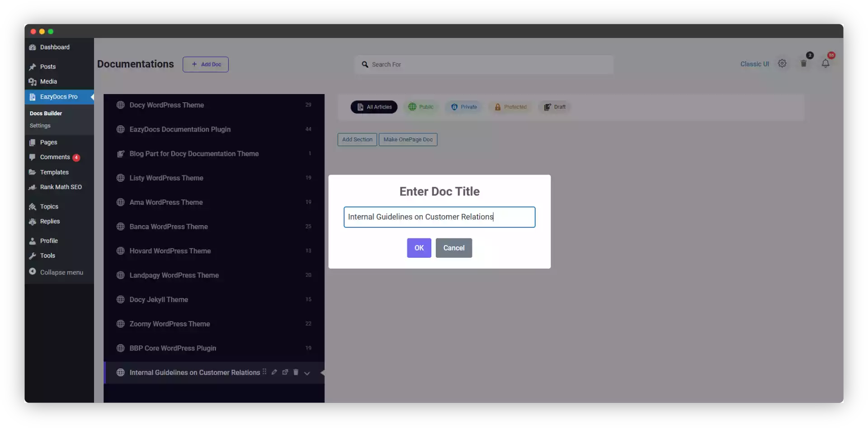Viewport: 868px width, 435px height.
Task: Open the external link icon on Internal Guidelines row
Action: pos(285,372)
